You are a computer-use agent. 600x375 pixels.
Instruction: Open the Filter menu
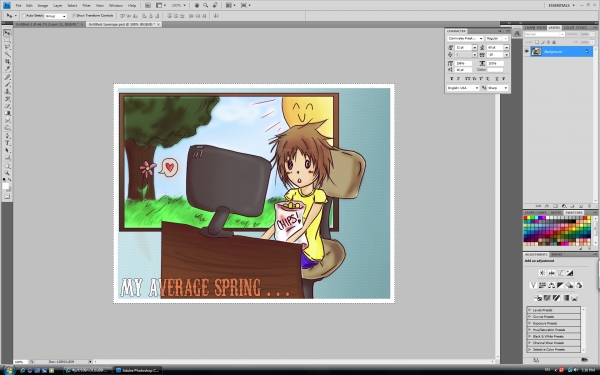click(x=86, y=5)
